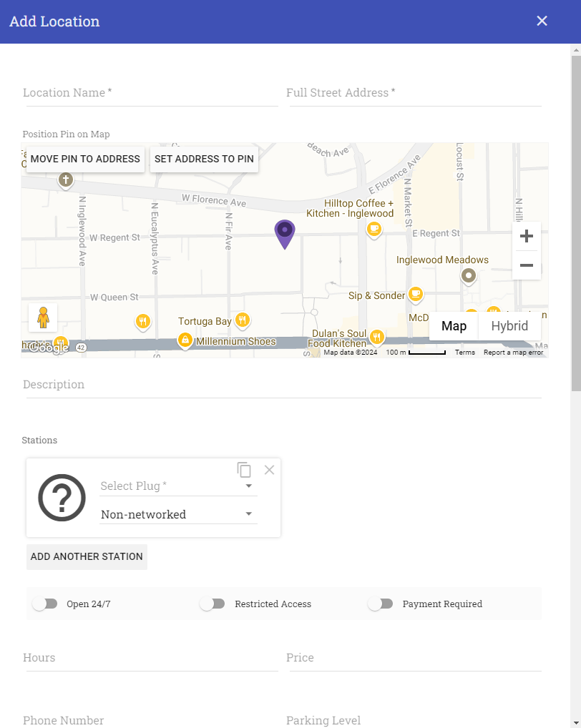Screen dimensions: 581x728
Task: Select the Map view tab
Action: (x=454, y=326)
